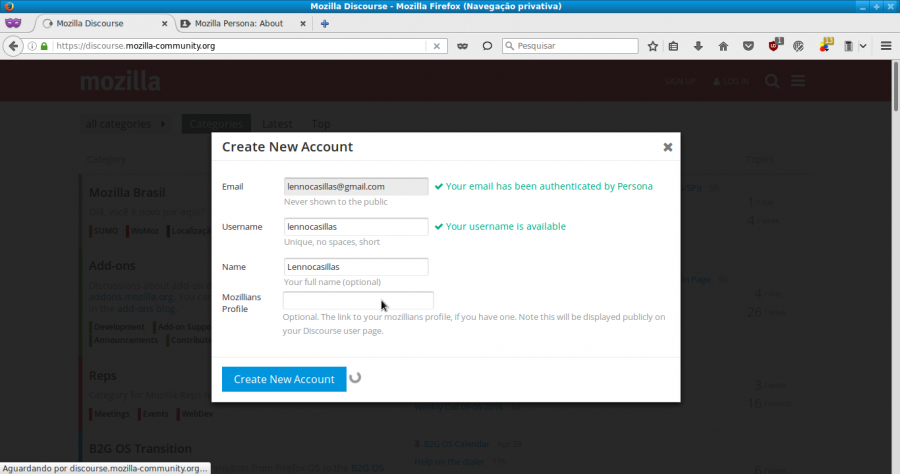
Task: Go back with the browser back arrow
Action: [x=13, y=46]
